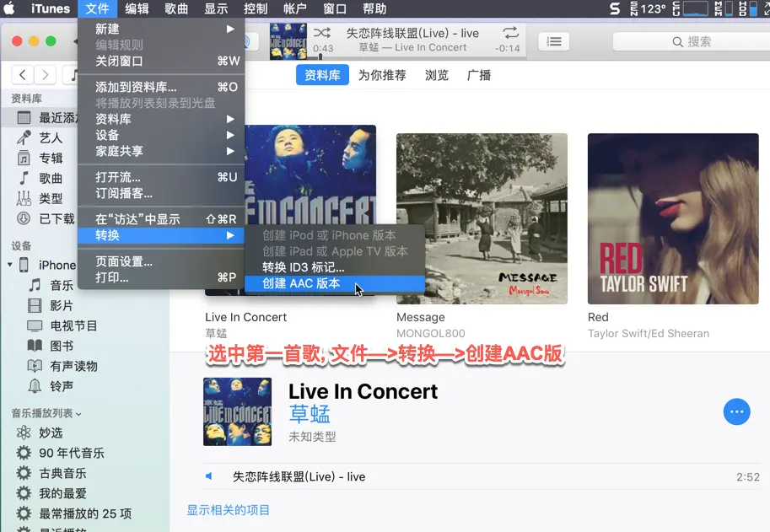Open iPhone Audiobooks category

(x=62, y=366)
